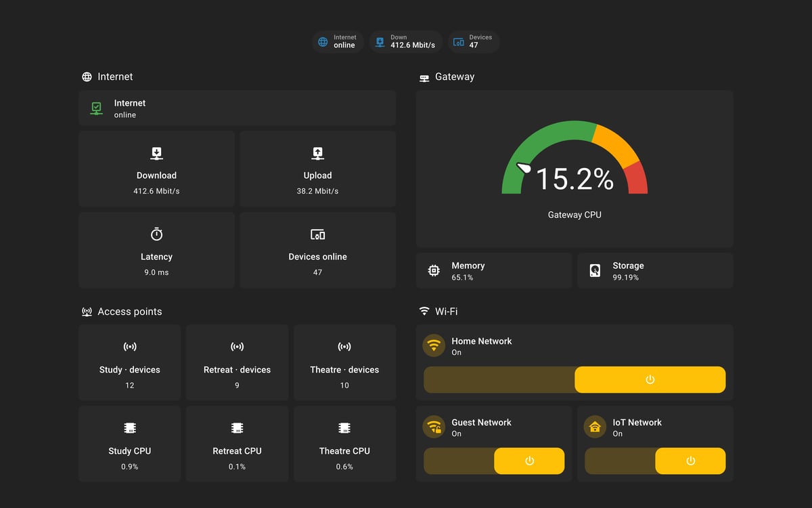The width and height of the screenshot is (812, 508).
Task: Click the IoT Network home icon
Action: (x=595, y=427)
